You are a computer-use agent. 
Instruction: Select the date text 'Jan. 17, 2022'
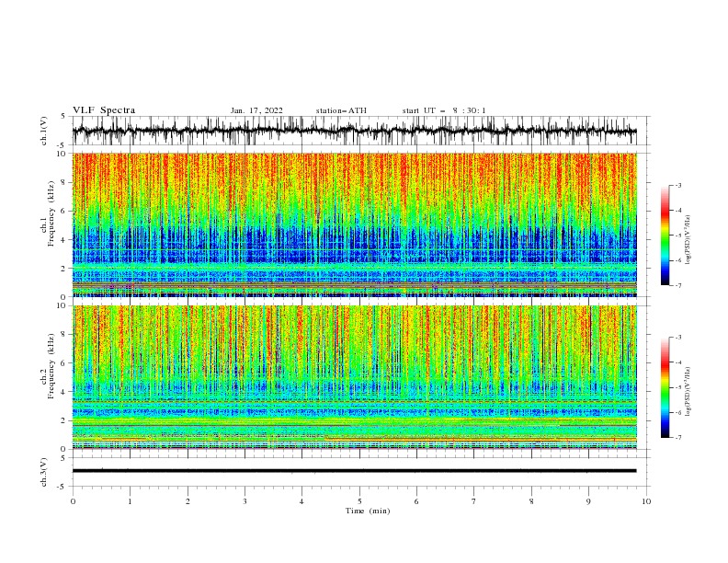(256, 110)
